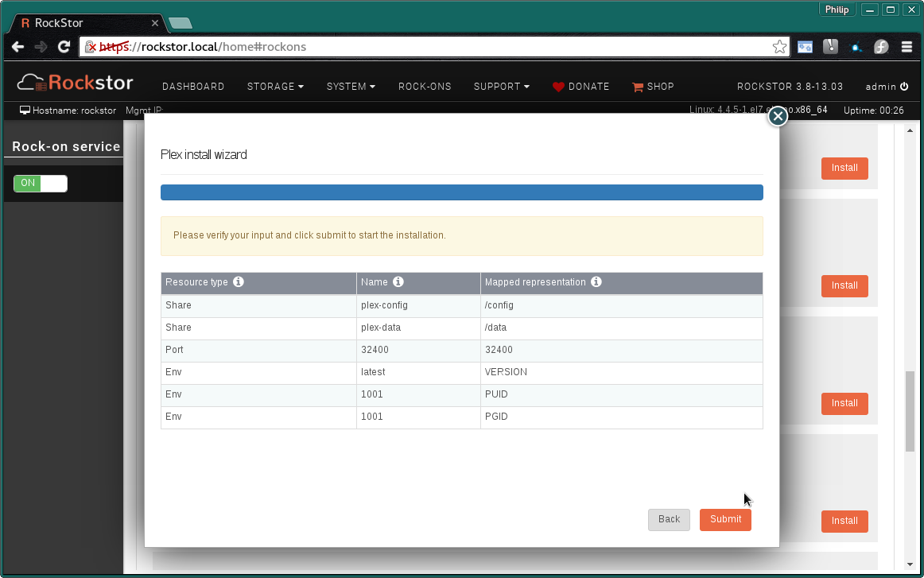Select the plex-config name cell
Screen dimensions: 924x578
pos(418,306)
